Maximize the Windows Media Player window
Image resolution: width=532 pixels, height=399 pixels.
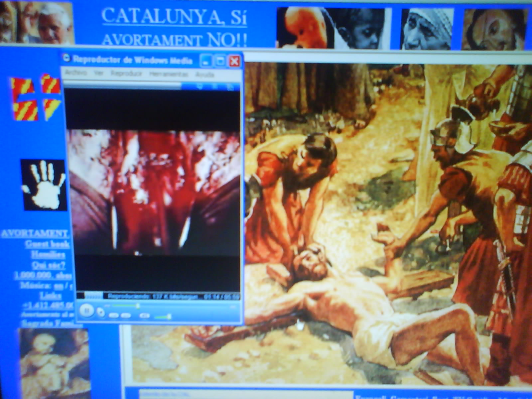click(x=220, y=61)
